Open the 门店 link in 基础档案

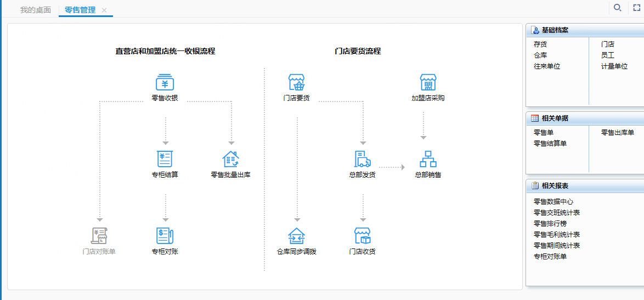pos(608,44)
